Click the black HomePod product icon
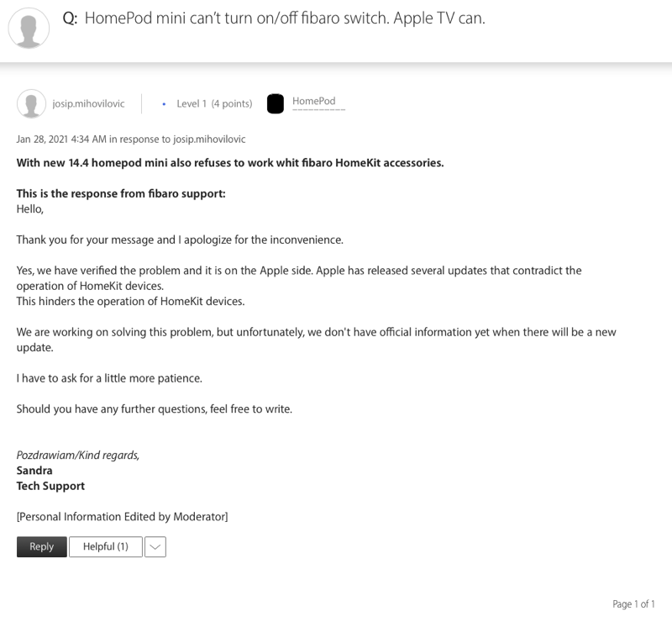Viewport: 672px width, 627px height. 275,103
